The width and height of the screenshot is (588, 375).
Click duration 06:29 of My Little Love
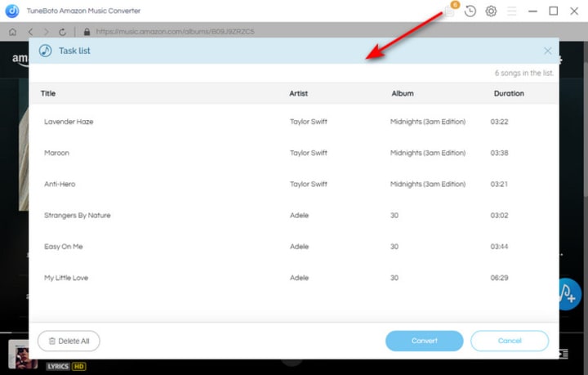pos(499,278)
